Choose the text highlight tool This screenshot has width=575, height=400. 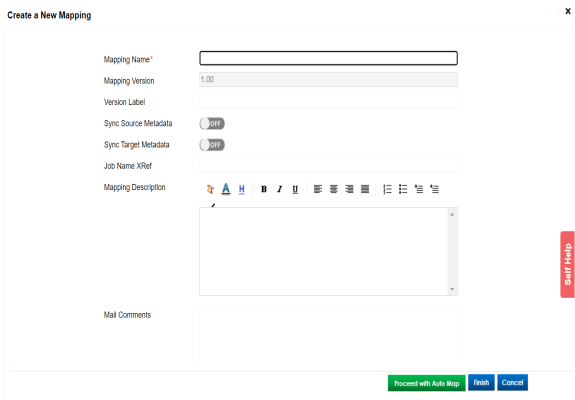(x=242, y=189)
